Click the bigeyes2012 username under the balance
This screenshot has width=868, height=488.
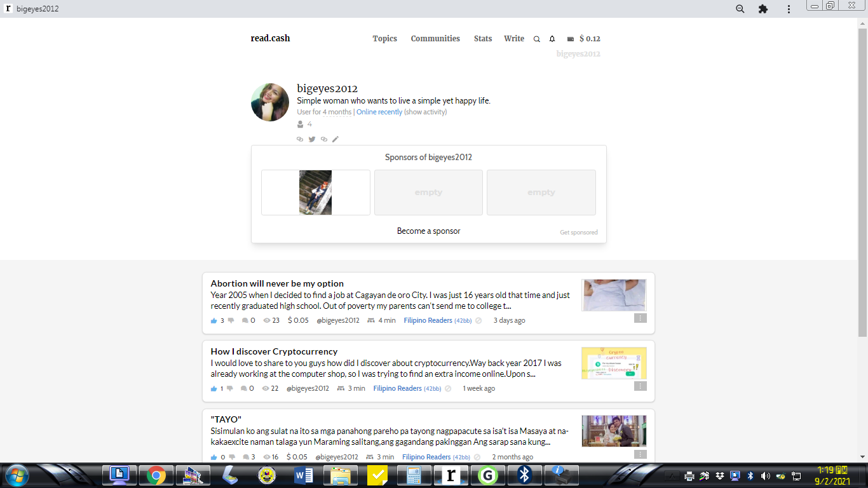click(578, 54)
